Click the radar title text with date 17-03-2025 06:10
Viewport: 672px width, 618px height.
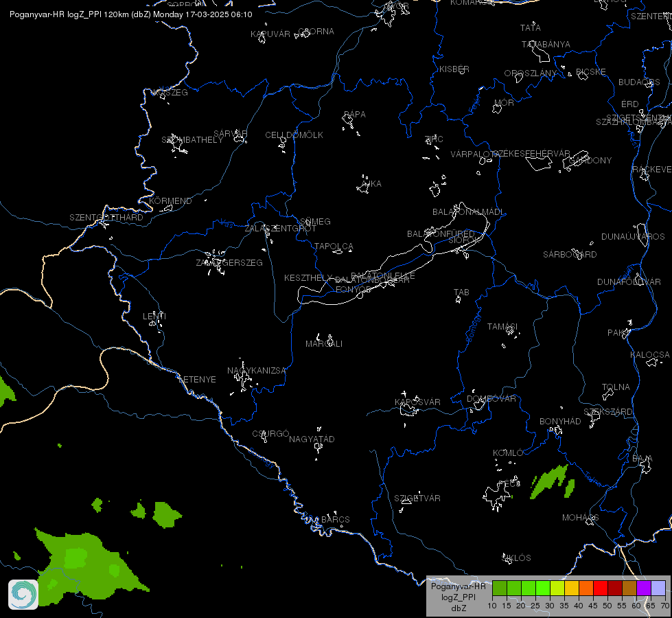pyautogui.click(x=130, y=14)
